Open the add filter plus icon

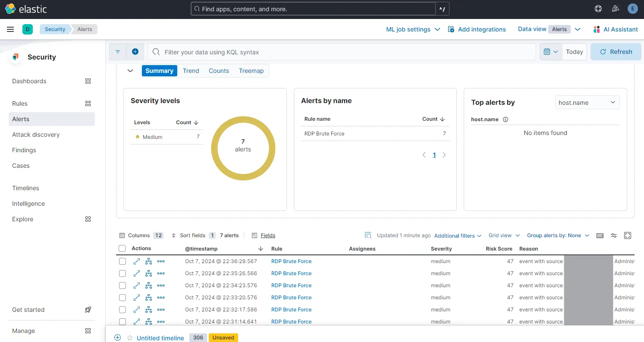(x=135, y=51)
